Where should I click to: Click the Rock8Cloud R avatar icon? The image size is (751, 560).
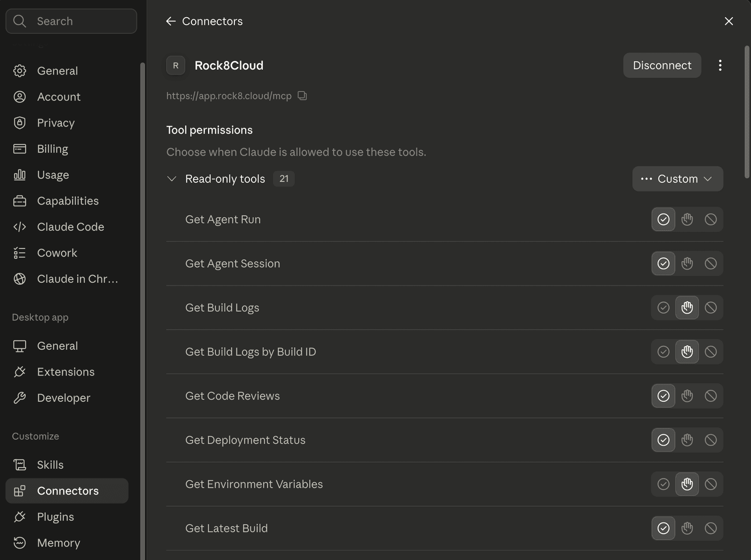tap(175, 65)
